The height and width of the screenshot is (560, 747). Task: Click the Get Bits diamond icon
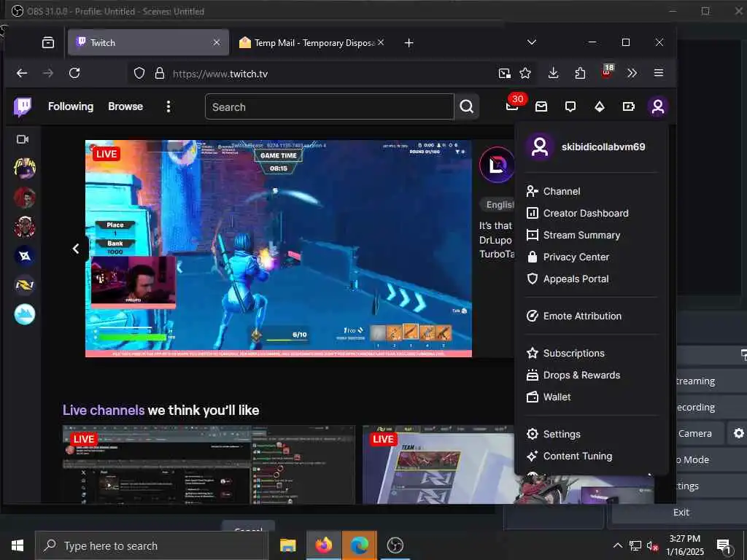click(600, 106)
